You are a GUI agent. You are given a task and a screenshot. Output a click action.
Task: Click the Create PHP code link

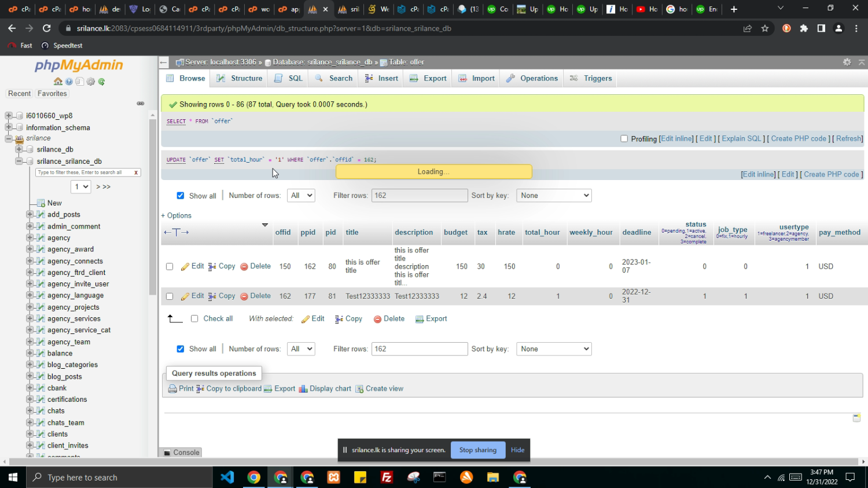[x=798, y=138]
